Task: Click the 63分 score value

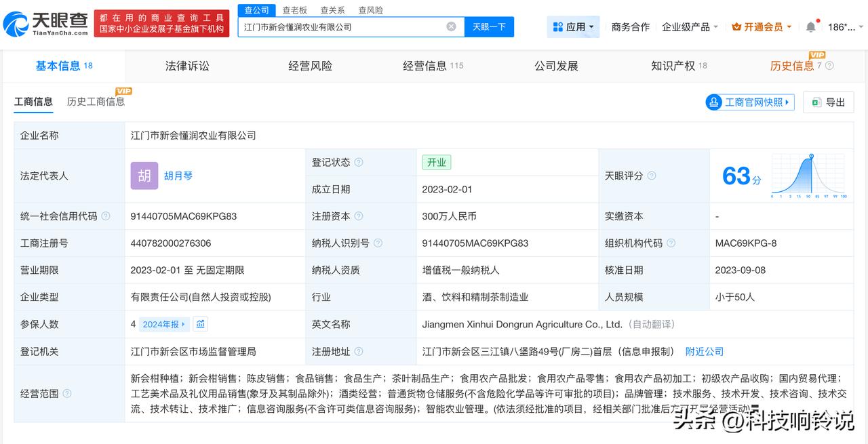Action: 742,176
